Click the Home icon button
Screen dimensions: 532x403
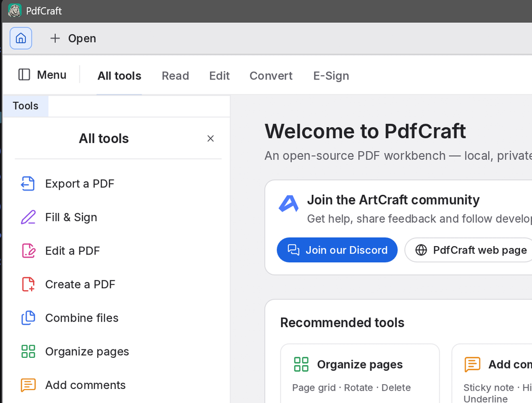pyautogui.click(x=21, y=38)
